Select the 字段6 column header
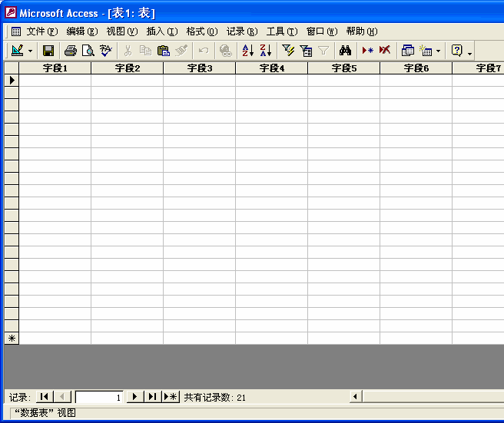The width and height of the screenshot is (504, 423). coord(416,68)
